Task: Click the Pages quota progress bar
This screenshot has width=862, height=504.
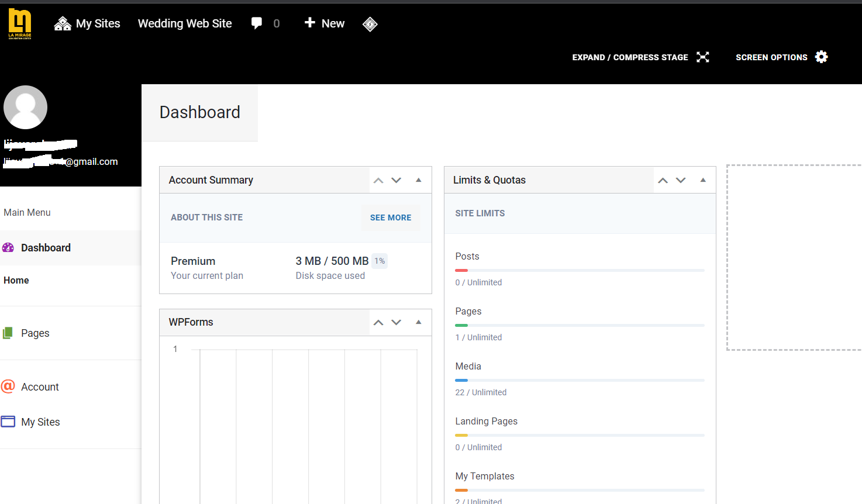Action: pos(580,325)
